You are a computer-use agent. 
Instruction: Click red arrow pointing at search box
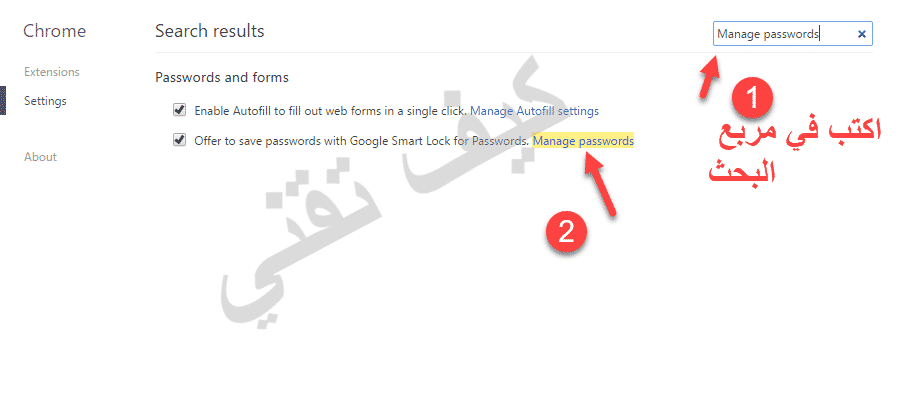point(707,77)
